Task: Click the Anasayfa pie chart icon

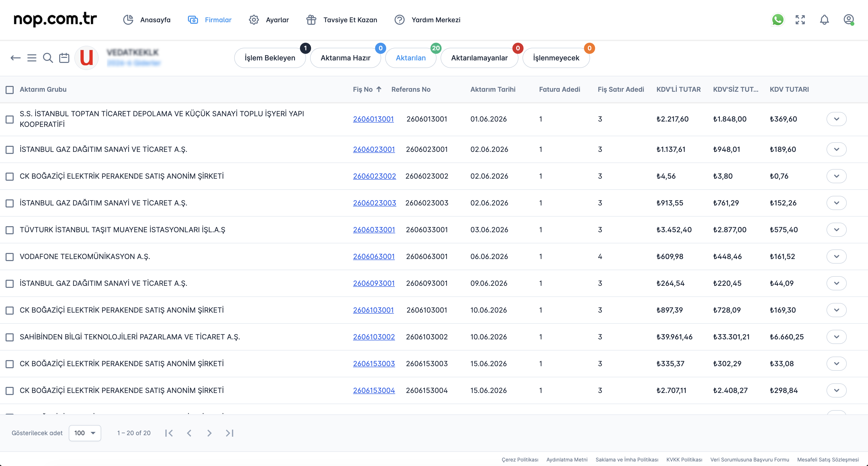Action: coord(128,20)
